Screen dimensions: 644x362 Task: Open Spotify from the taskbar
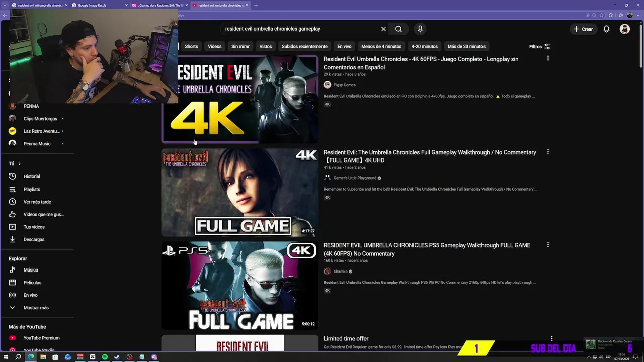click(x=105, y=357)
